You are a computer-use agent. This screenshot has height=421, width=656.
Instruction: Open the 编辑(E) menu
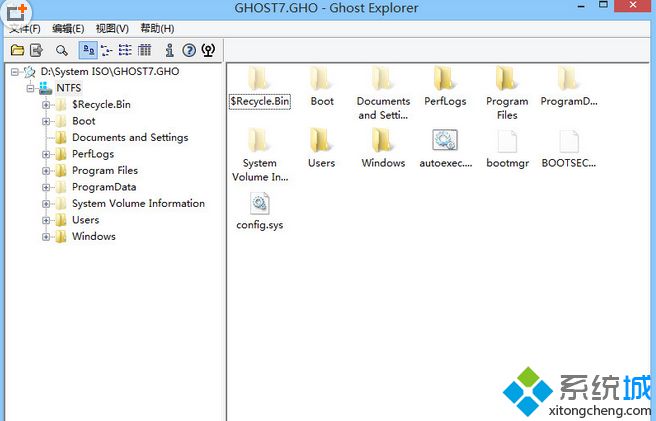[x=68, y=28]
